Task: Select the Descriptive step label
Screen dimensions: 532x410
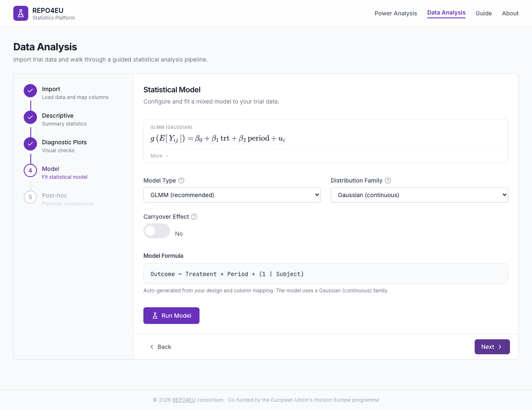Action: pyautogui.click(x=58, y=116)
